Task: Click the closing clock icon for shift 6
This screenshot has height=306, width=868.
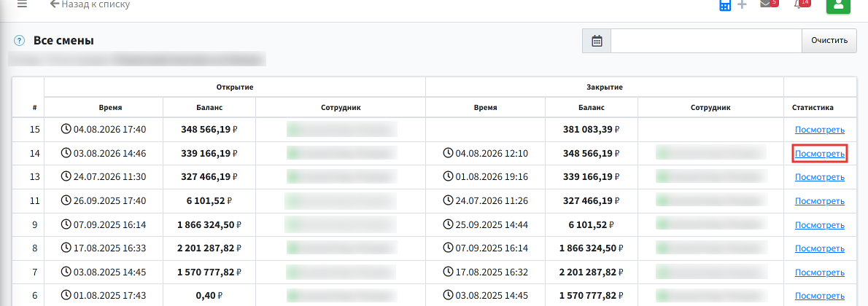Action: coord(448,296)
